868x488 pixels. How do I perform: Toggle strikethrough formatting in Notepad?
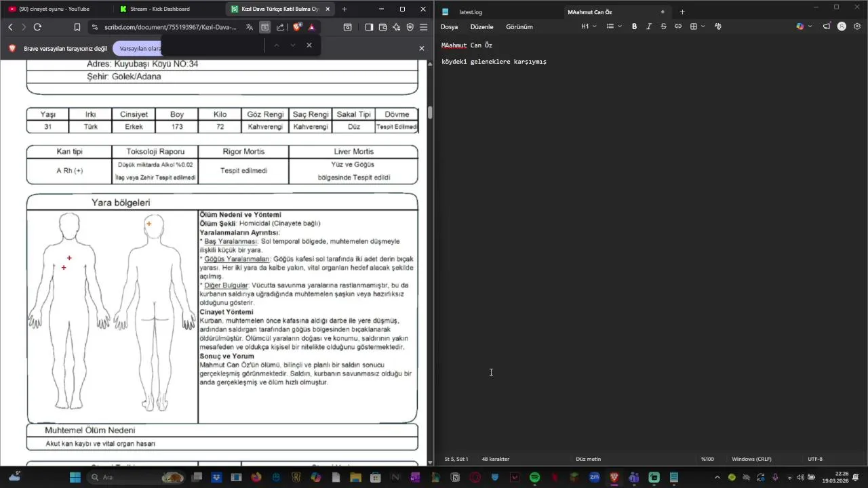tap(663, 26)
